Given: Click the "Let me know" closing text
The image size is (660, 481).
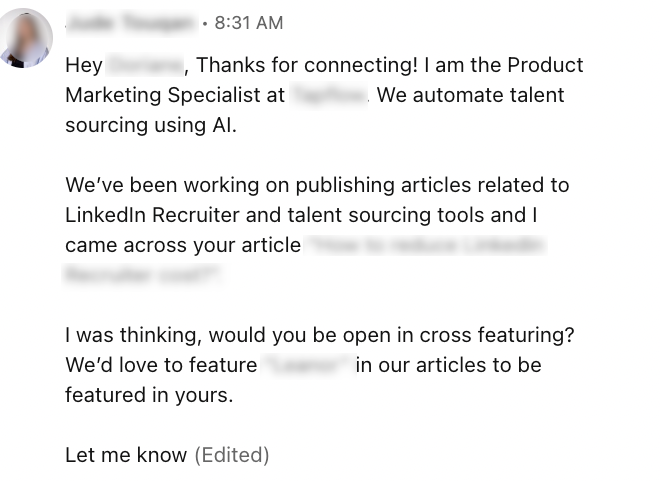Looking at the screenshot, I should click(126, 455).
